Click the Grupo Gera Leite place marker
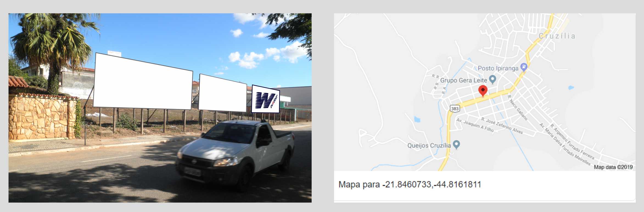This screenshot has height=212, width=644. pos(492,80)
